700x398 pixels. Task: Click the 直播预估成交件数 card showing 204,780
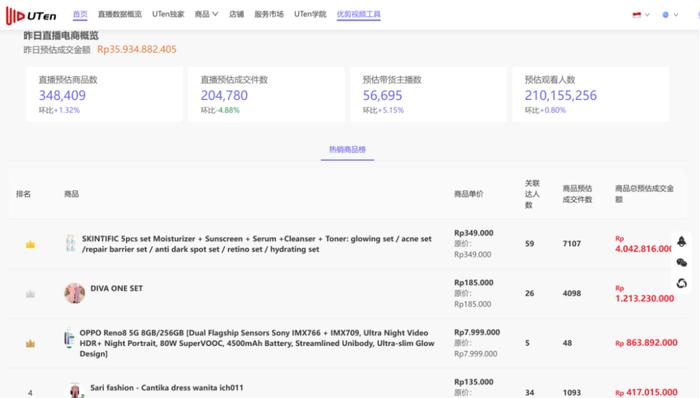[x=267, y=94]
